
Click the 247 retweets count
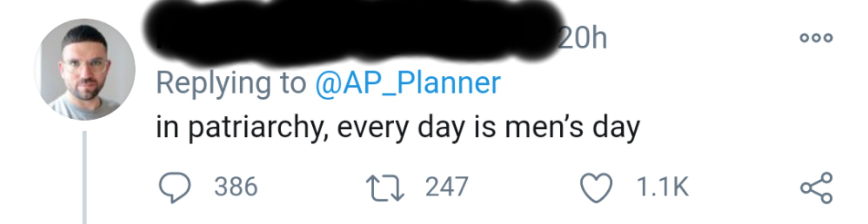click(x=447, y=187)
